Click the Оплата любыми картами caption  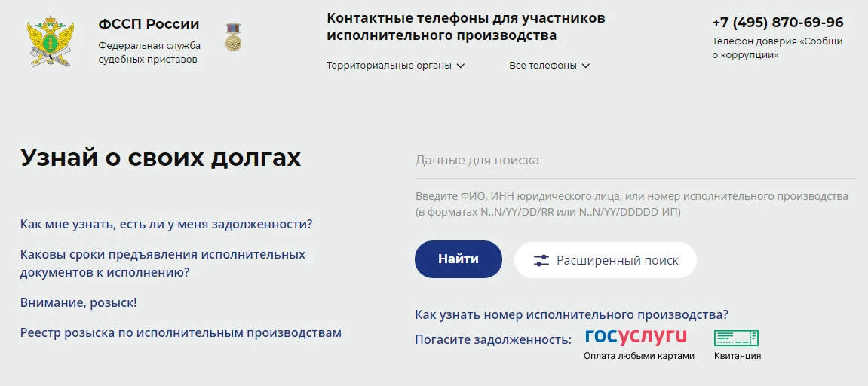pos(639,356)
